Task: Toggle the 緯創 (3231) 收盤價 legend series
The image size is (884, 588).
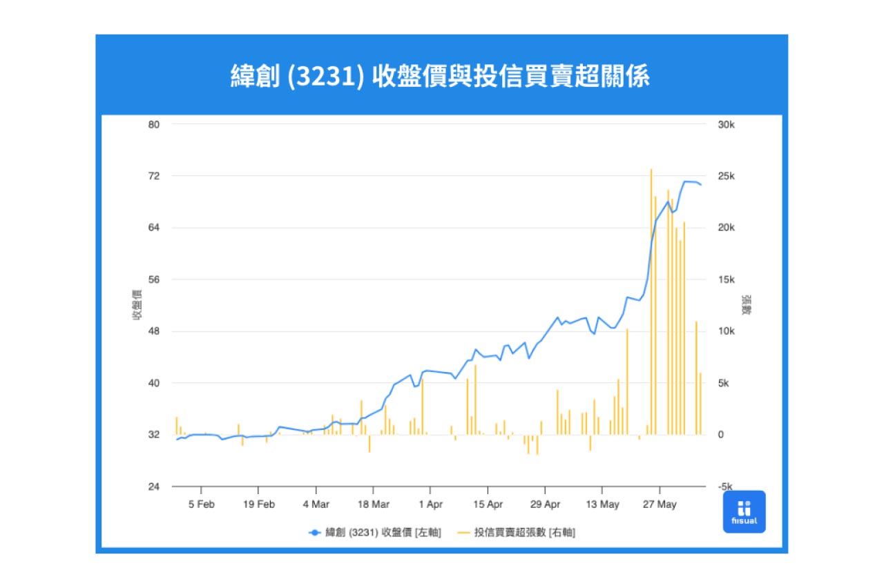Action: [x=374, y=532]
